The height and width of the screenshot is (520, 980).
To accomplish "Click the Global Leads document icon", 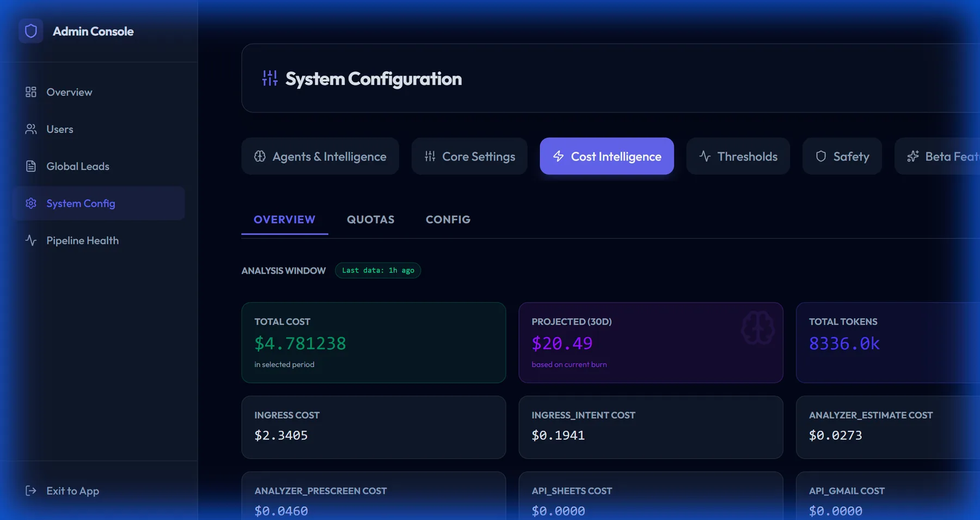I will (31, 166).
